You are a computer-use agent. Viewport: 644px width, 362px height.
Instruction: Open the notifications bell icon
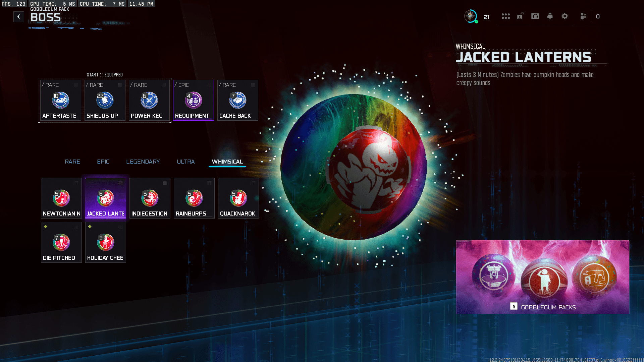[x=550, y=16]
